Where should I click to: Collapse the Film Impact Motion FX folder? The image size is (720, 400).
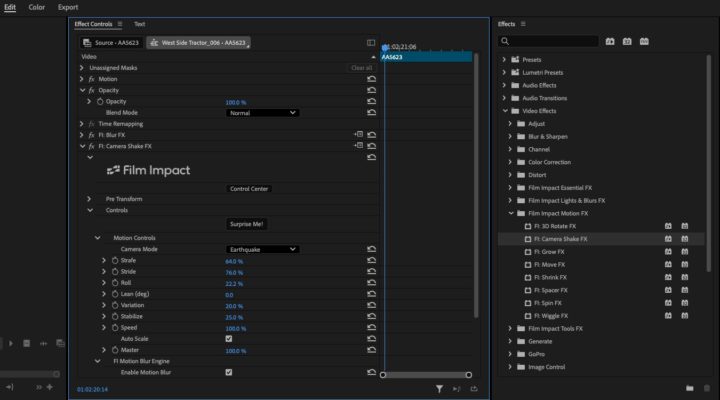tap(511, 213)
